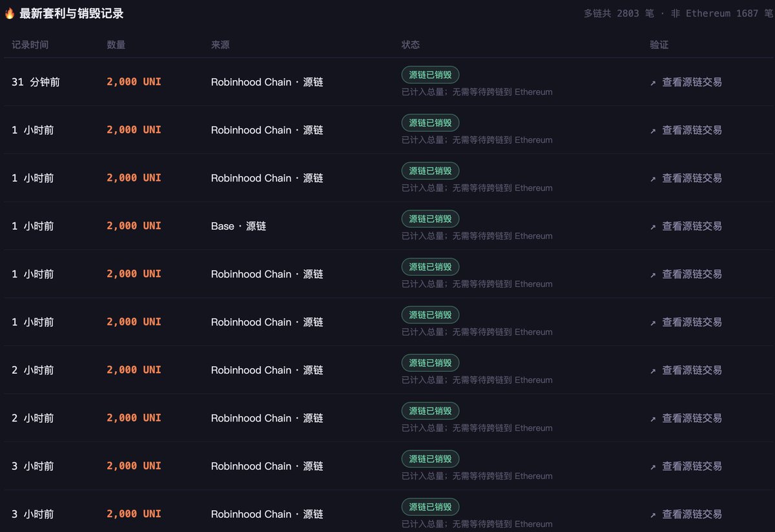
Task: Click the arrow icon in the last 3 小时前 row
Action: pos(653,515)
